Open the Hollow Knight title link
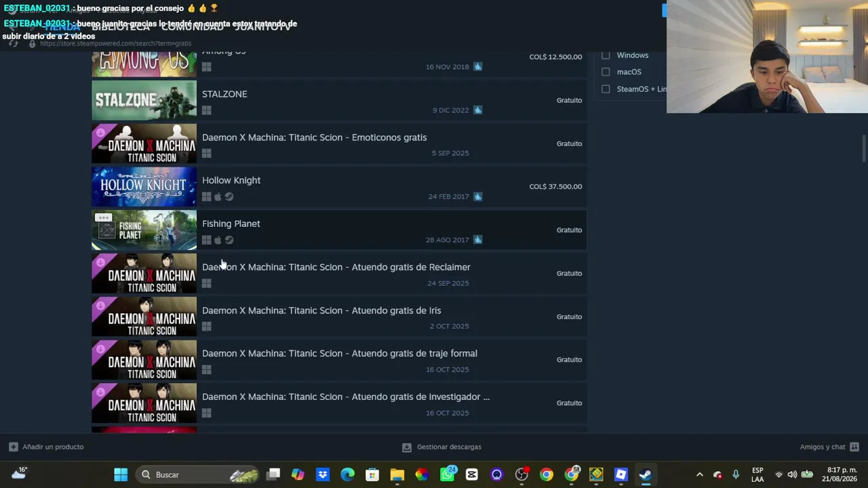 231,180
